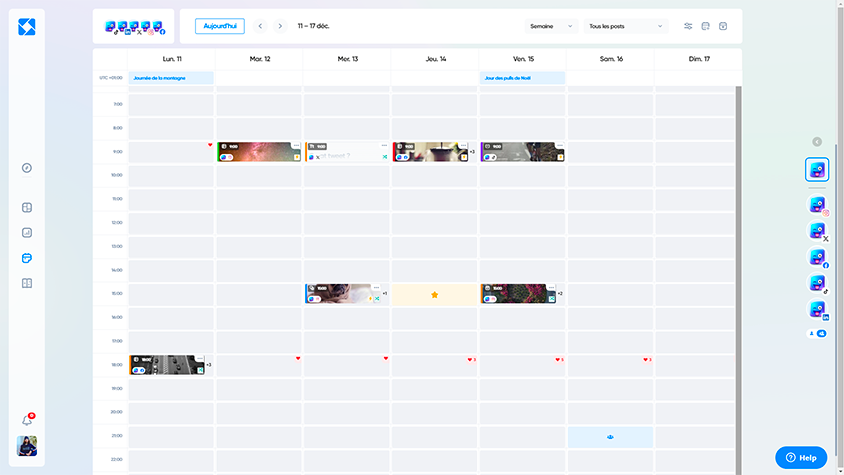Image resolution: width=844 pixels, height=475 pixels.
Task: Select the LinkedIn account avatar
Action: [817, 309]
